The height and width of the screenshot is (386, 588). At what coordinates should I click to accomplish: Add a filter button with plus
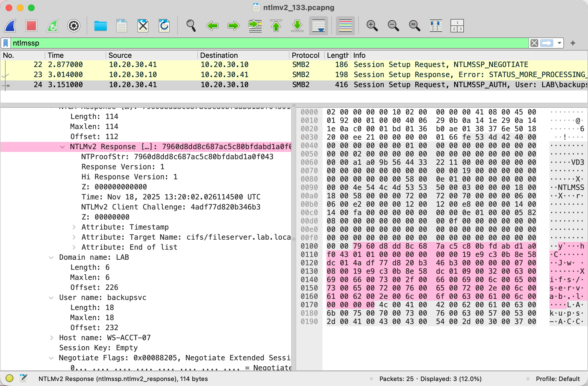point(573,43)
